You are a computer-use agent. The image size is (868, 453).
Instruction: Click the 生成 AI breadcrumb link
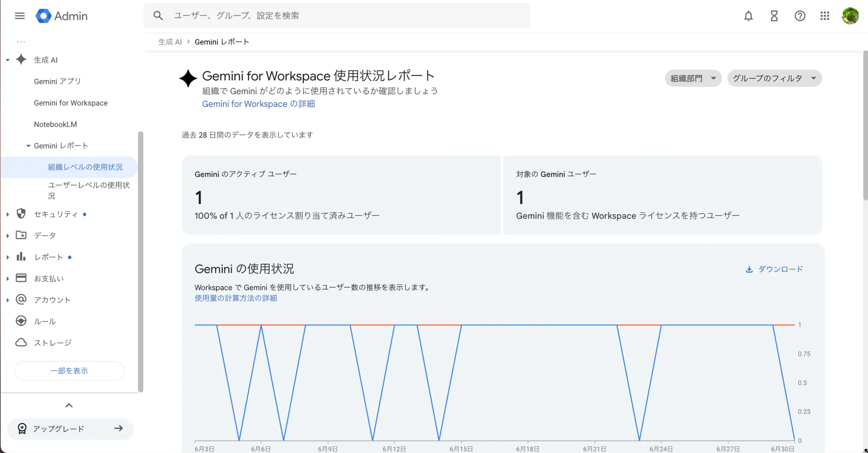(x=170, y=42)
